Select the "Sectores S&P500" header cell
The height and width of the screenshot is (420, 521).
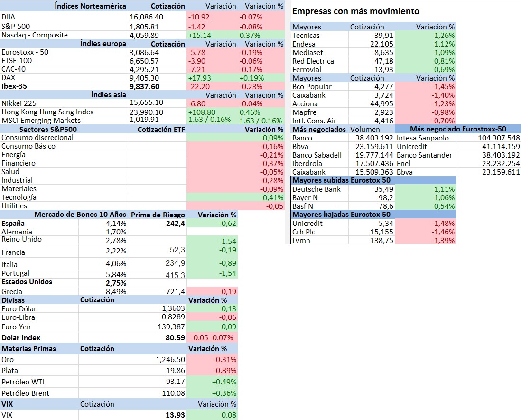tap(48, 129)
